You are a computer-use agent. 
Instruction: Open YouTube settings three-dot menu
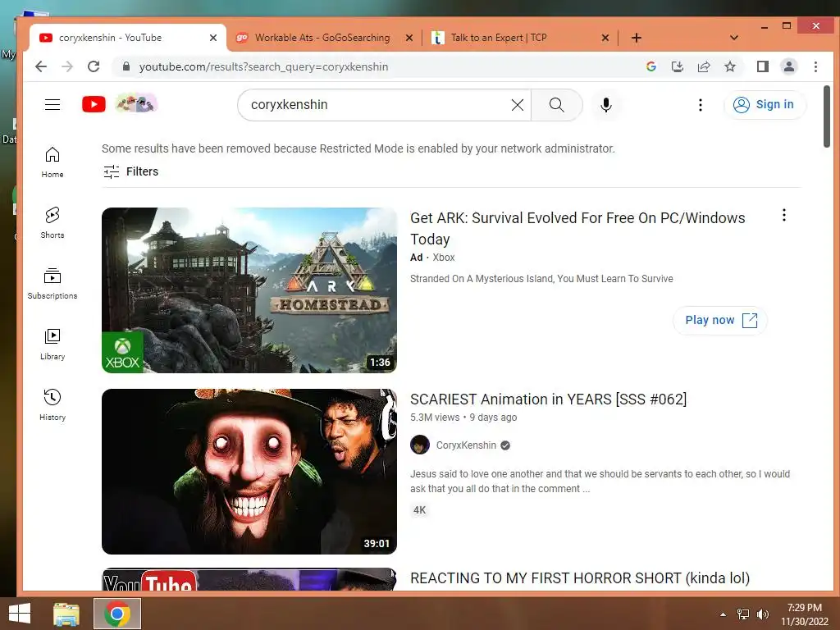(701, 105)
